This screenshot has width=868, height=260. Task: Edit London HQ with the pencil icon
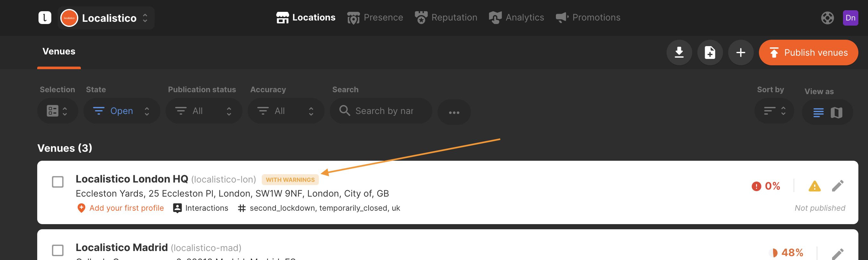pyautogui.click(x=838, y=186)
